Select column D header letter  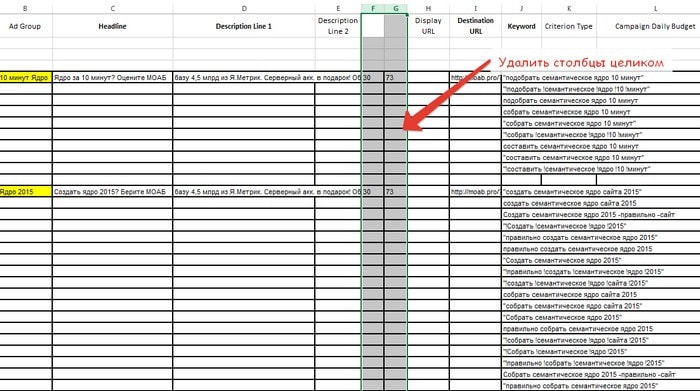click(x=244, y=8)
